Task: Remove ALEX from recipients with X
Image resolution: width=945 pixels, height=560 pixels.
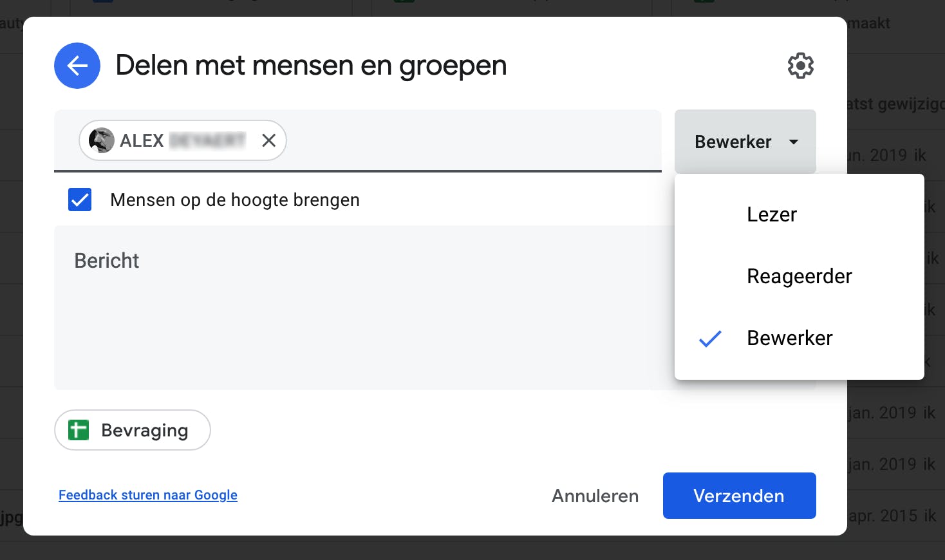Action: coord(269,140)
